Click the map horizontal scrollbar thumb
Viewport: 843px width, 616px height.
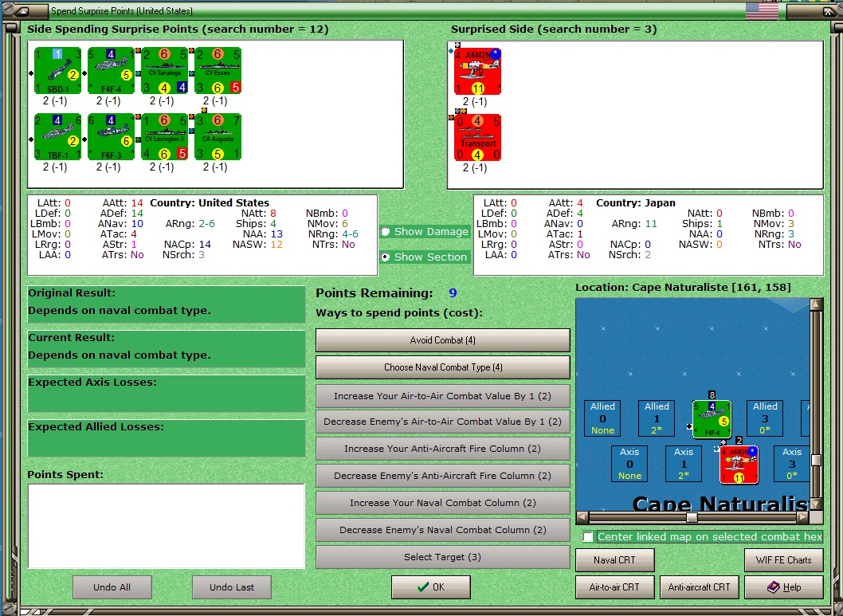[692, 518]
